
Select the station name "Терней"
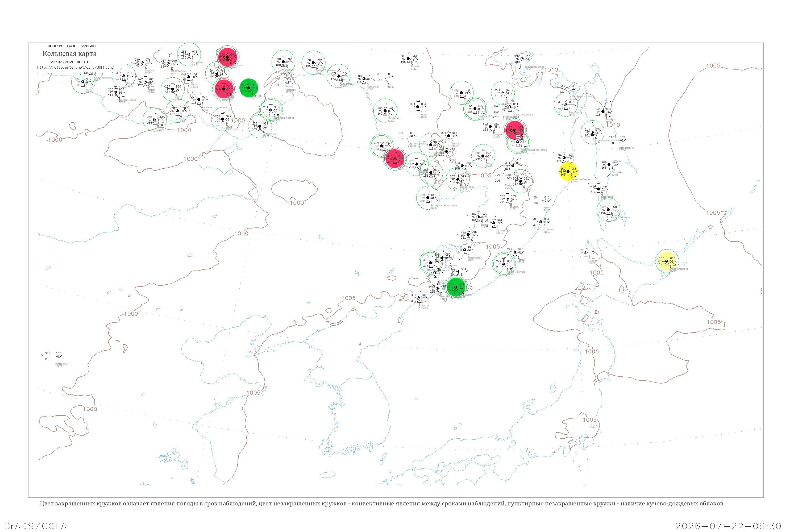[521, 260]
